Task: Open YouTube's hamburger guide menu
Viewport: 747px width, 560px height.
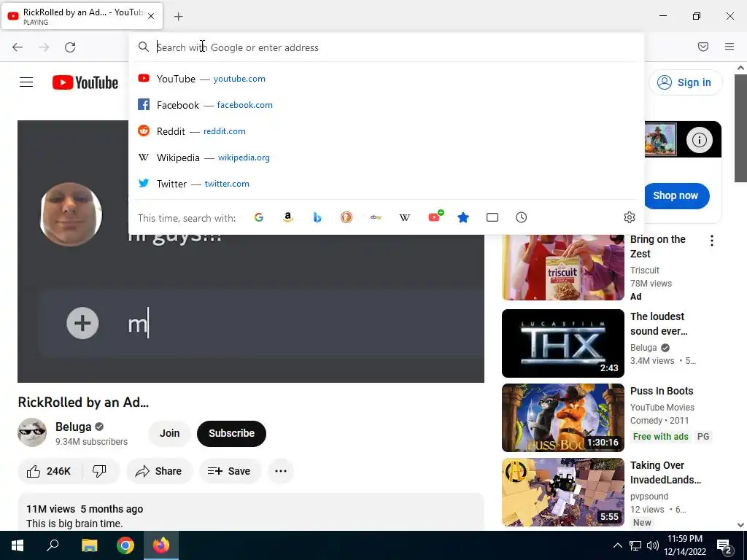Action: (x=26, y=82)
